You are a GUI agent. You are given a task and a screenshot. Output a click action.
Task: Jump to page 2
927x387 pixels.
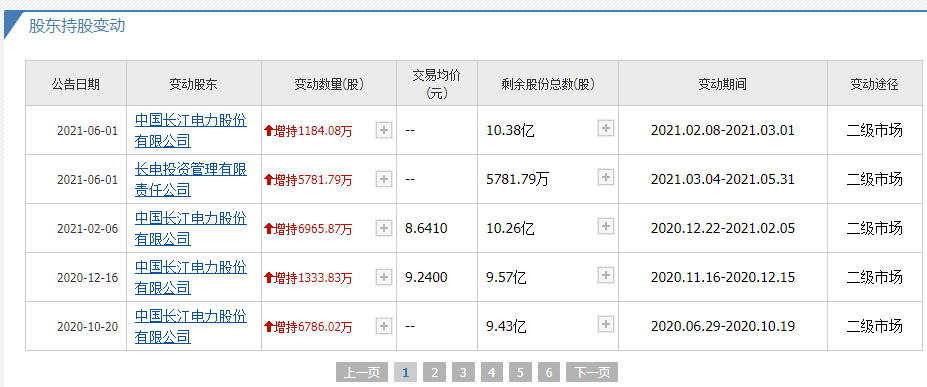point(435,372)
